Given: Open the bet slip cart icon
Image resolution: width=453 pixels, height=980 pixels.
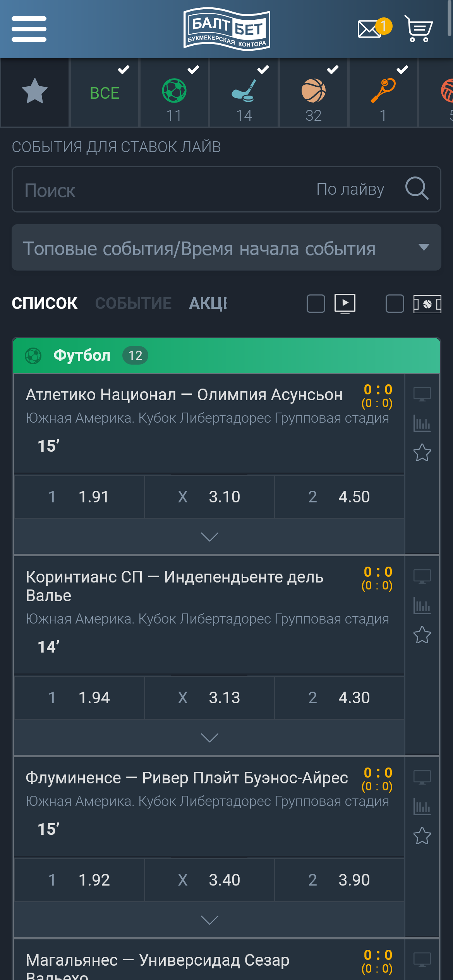Looking at the screenshot, I should coord(419,29).
